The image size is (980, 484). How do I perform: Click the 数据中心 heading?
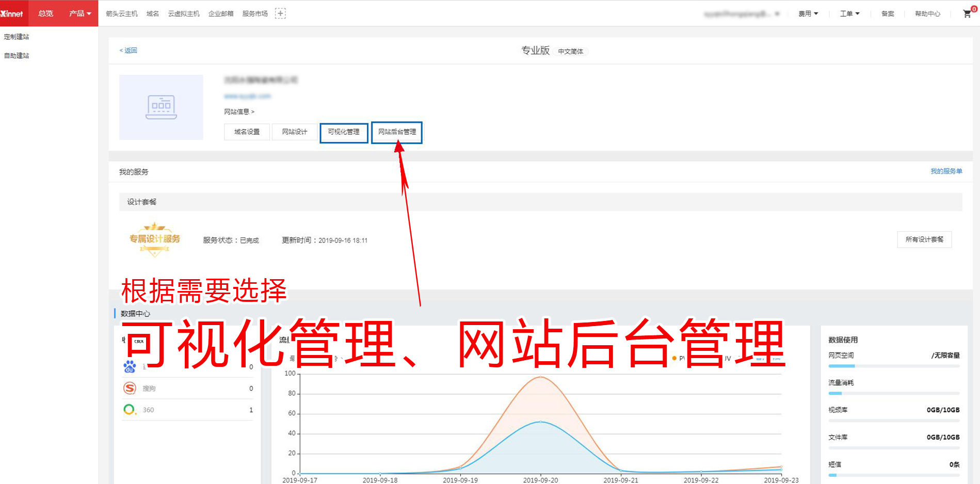(135, 314)
